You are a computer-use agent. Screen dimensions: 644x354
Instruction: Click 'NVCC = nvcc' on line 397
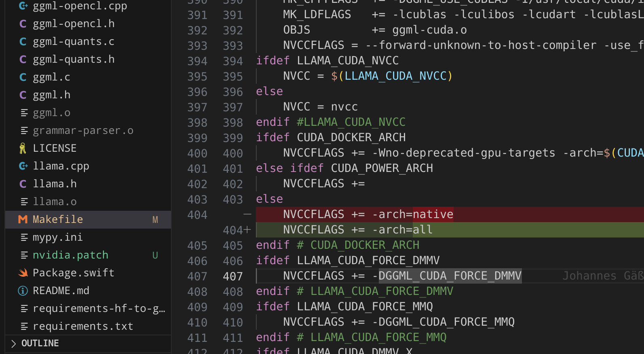[321, 107]
